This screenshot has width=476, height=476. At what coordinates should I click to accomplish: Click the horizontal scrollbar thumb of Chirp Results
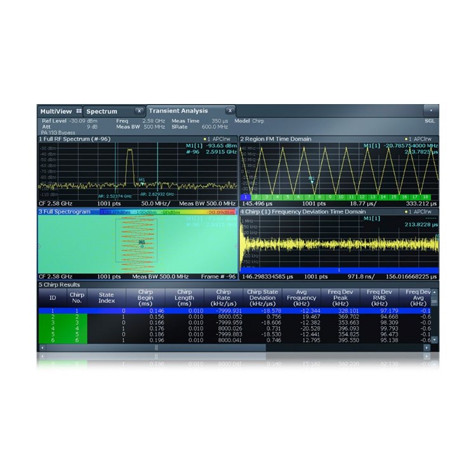coord(156,348)
